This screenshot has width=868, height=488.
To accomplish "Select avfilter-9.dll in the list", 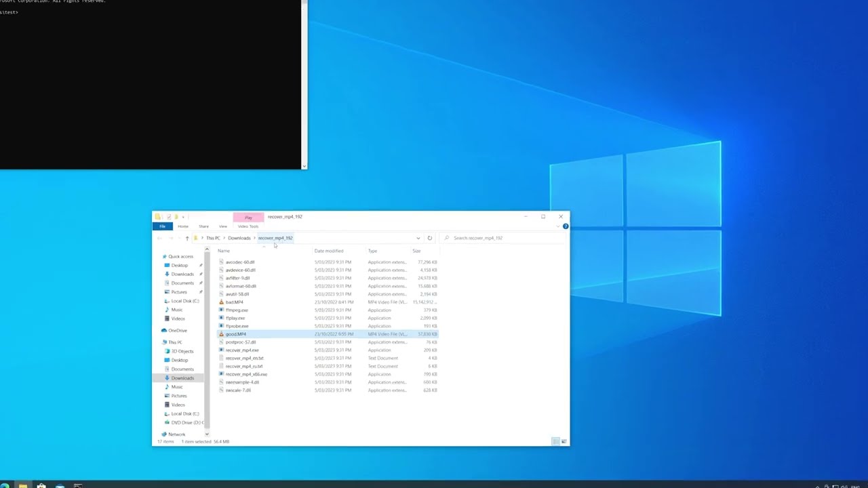I will point(237,278).
